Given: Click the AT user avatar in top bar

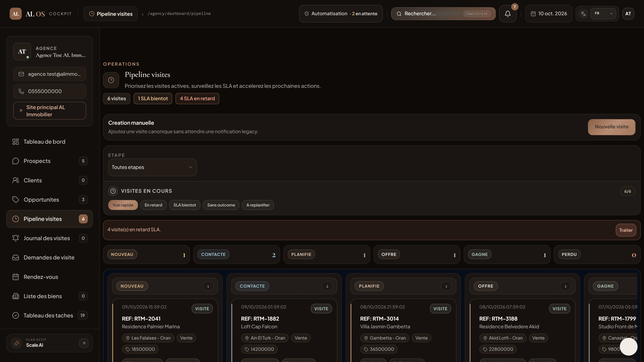Looking at the screenshot, I should (628, 14).
